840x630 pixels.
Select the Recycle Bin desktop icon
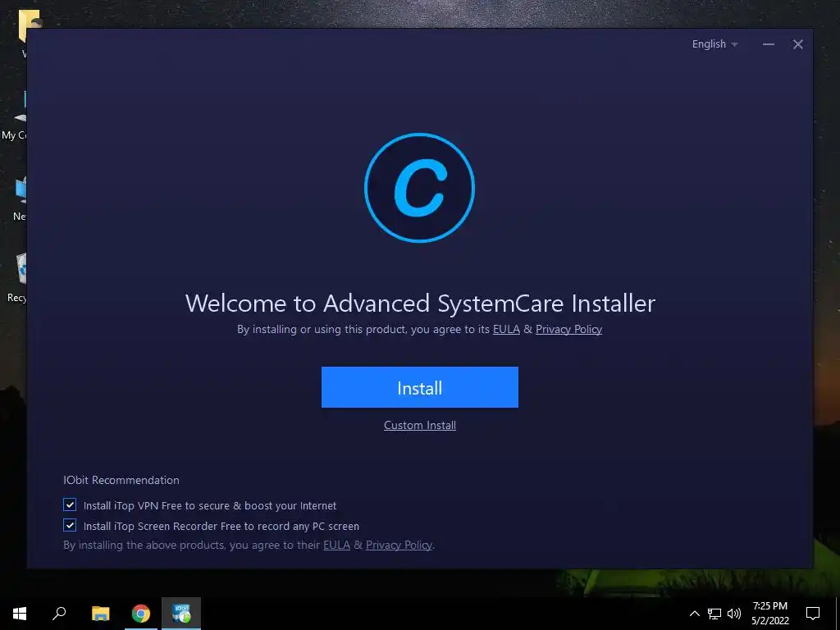(17, 277)
